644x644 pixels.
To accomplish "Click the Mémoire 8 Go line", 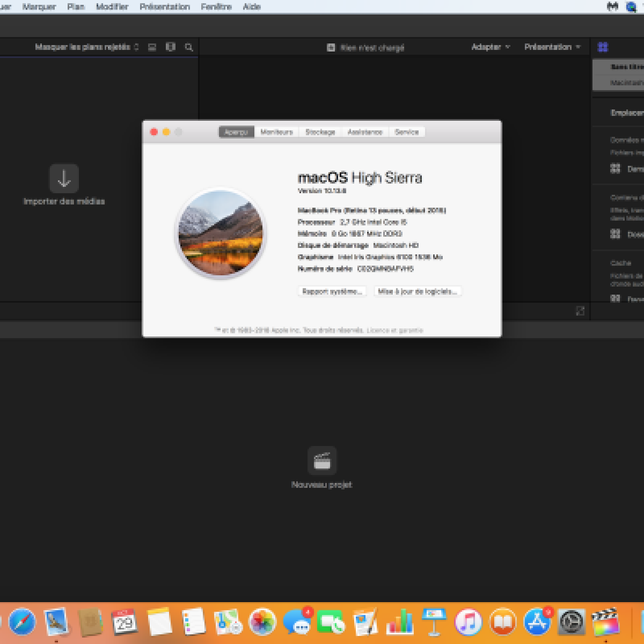I will [x=350, y=234].
